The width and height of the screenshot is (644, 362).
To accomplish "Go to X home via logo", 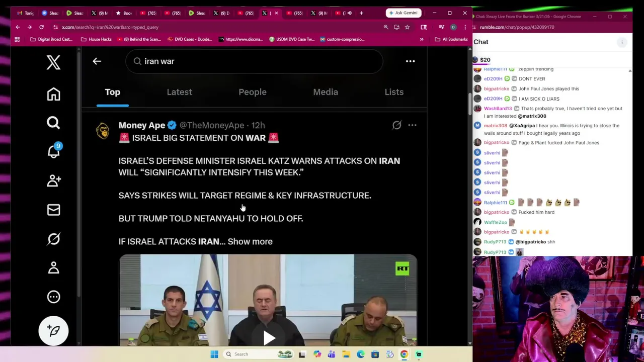I will pos(53,62).
